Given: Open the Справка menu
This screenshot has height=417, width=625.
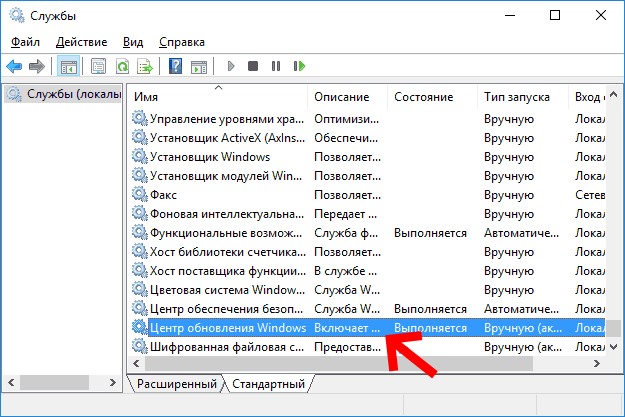Looking at the screenshot, I should click(x=181, y=42).
